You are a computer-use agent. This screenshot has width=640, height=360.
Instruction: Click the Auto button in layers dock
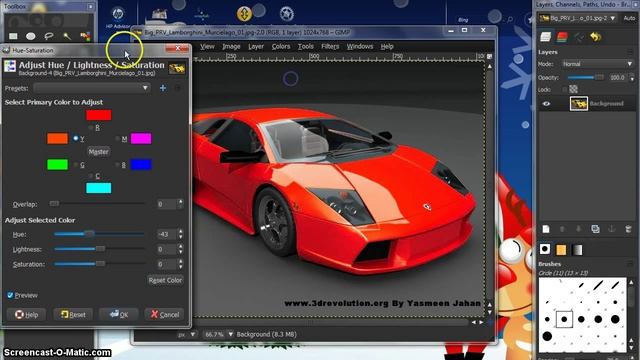[x=629, y=18]
